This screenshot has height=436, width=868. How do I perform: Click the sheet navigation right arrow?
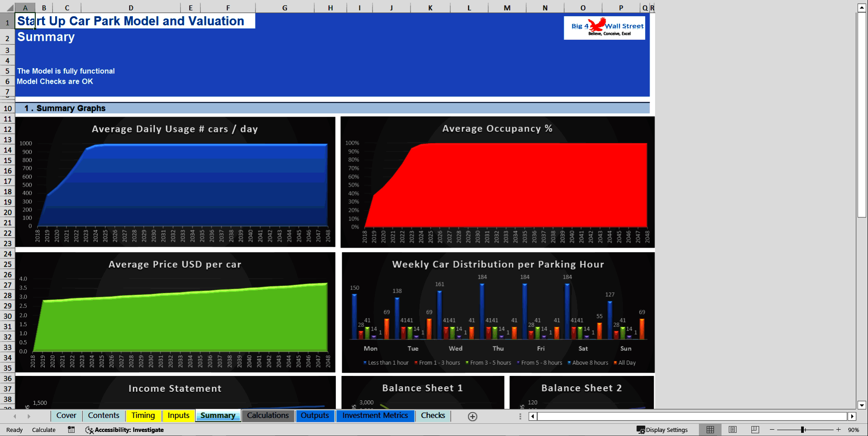(29, 416)
